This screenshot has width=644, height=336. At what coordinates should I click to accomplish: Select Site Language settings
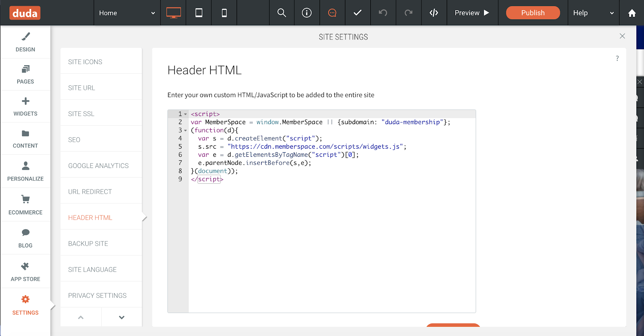(x=101, y=270)
